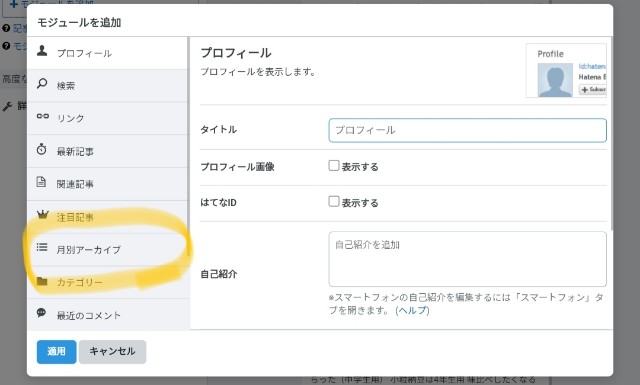Click the 関連記事 document icon
Image resolution: width=640 pixels, height=385 pixels.
[41, 182]
